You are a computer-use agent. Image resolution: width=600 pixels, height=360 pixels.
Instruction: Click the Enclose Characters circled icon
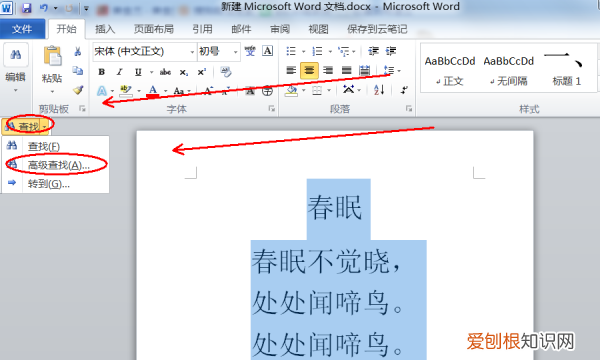[x=267, y=91]
